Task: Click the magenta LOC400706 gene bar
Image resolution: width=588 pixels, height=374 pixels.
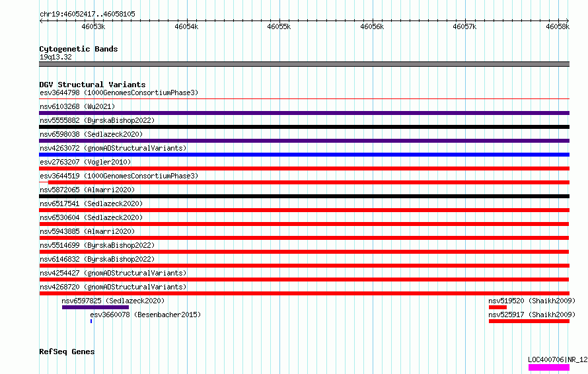Action: (x=549, y=367)
